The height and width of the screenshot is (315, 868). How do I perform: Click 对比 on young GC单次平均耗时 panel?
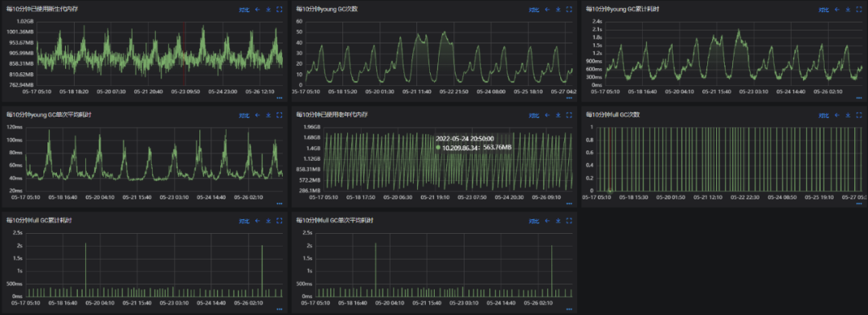pyautogui.click(x=244, y=115)
